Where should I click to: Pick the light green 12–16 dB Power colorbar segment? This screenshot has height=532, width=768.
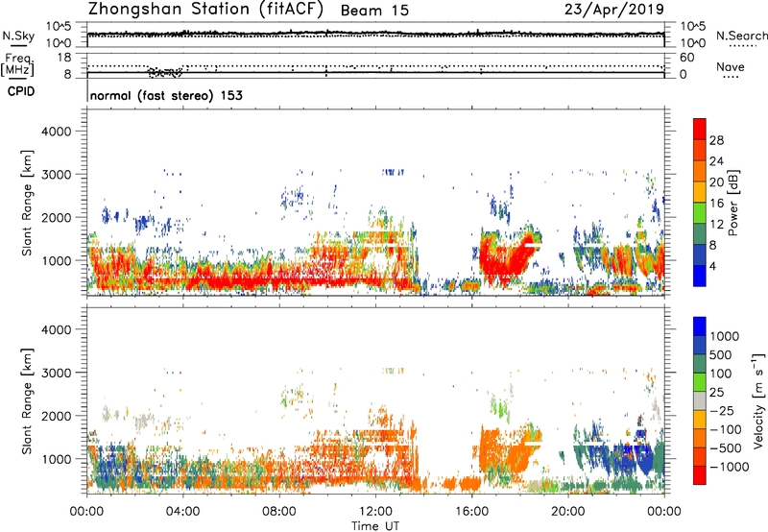700,213
